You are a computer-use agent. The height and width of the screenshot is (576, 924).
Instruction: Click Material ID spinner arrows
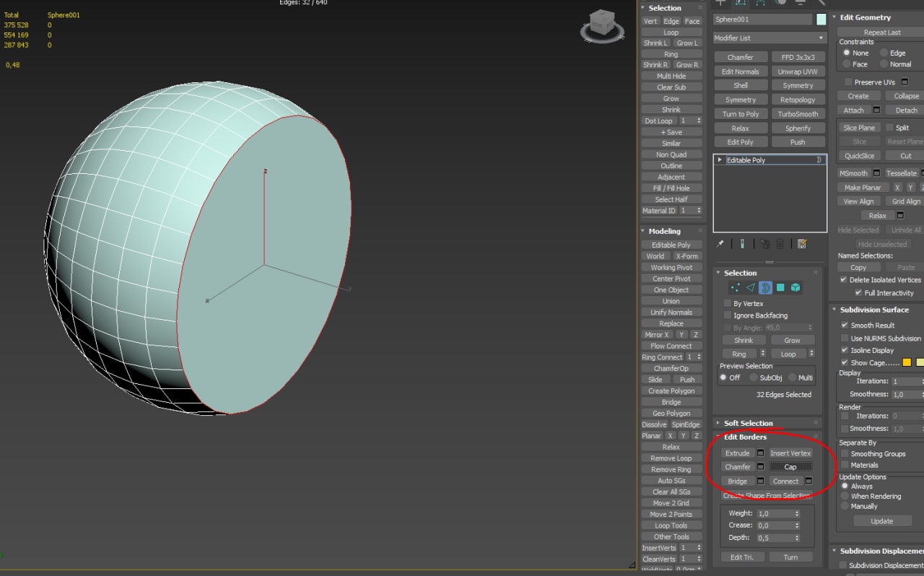pos(698,211)
